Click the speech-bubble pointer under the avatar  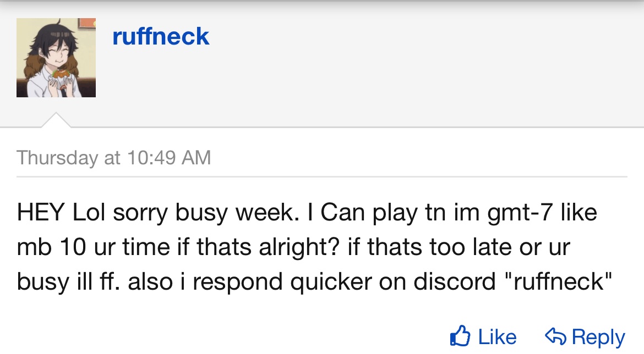[x=56, y=121]
